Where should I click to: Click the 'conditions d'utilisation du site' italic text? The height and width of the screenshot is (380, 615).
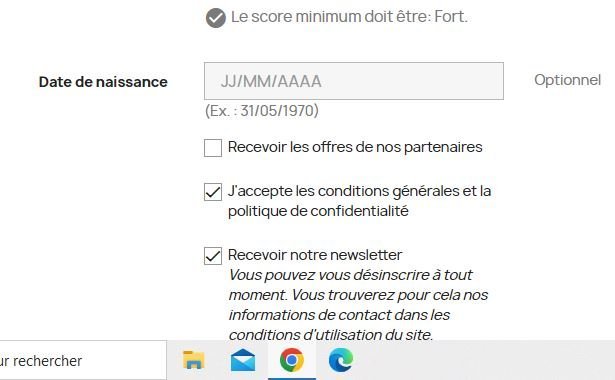click(x=331, y=335)
